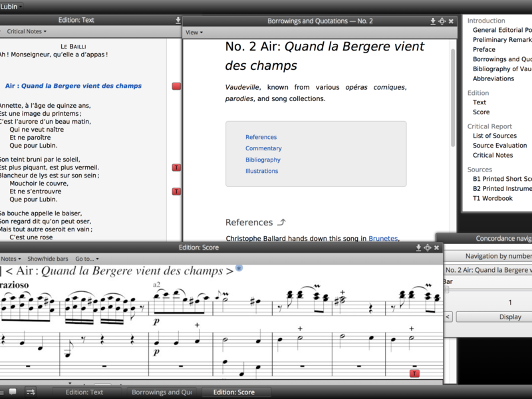The height and width of the screenshot is (399, 532).
Task: Click the red T marker beside "Est plus piquant"
Action: (x=176, y=168)
